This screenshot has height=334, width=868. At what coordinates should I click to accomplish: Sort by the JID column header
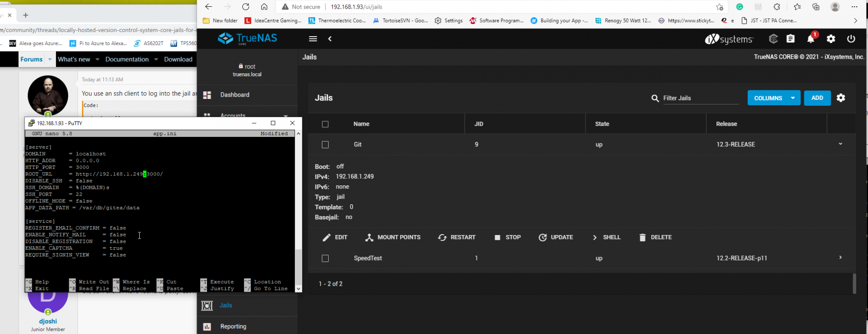click(x=479, y=124)
